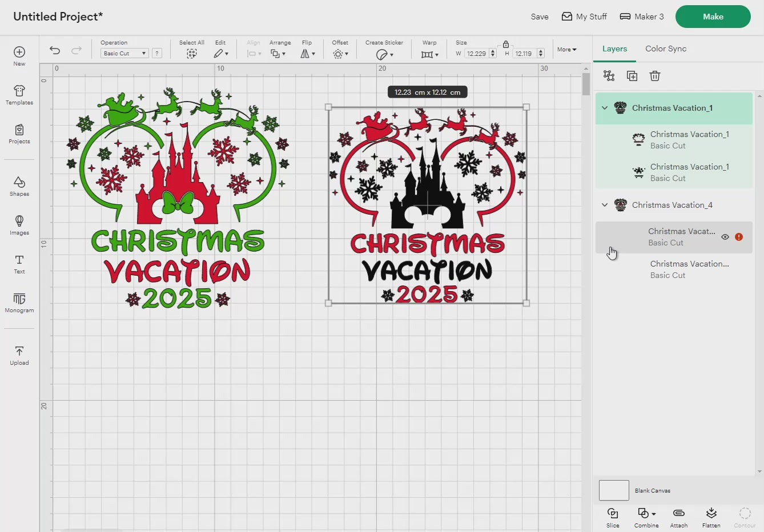764x532 pixels.
Task: Collapse the Christmas Vacation_1 group
Action: point(605,108)
